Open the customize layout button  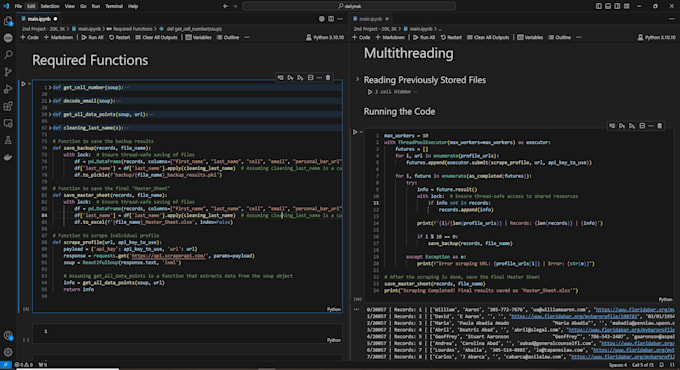coord(627,6)
